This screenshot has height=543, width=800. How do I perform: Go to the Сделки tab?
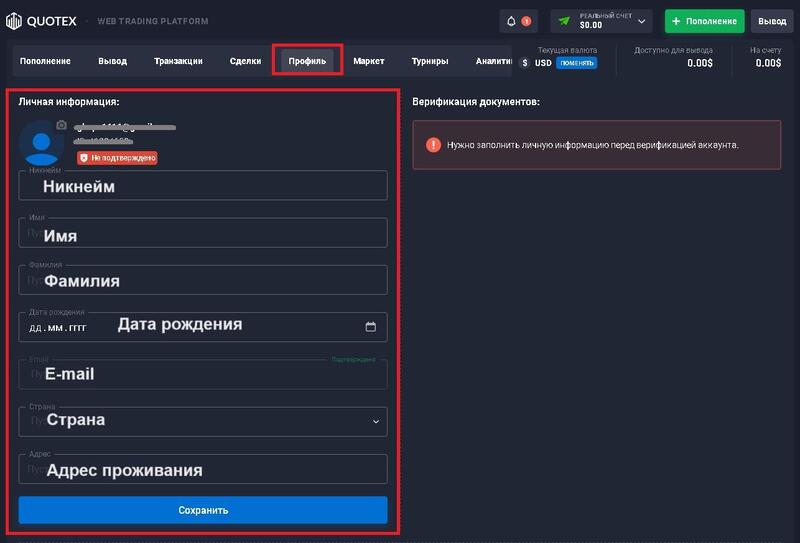click(245, 61)
